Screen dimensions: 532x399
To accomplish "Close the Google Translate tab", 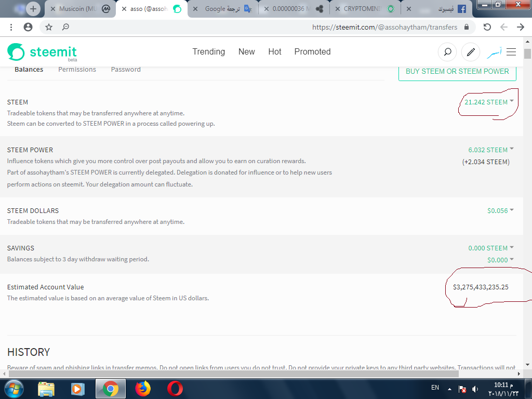I will click(x=195, y=9).
